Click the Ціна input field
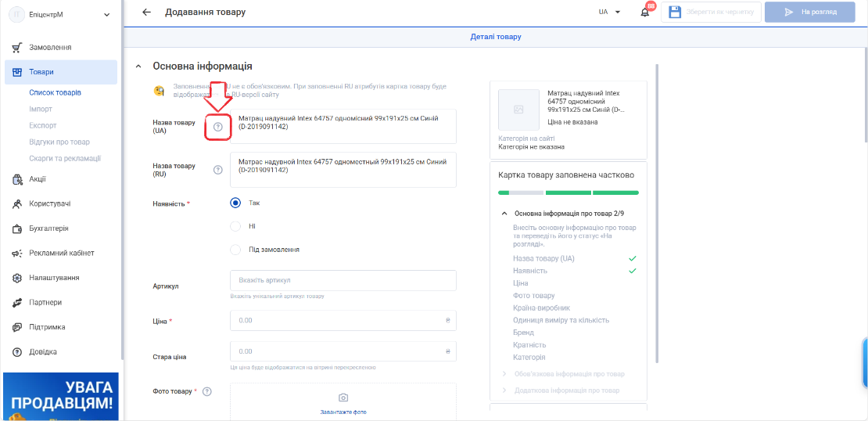This screenshot has width=868, height=421. coord(343,320)
